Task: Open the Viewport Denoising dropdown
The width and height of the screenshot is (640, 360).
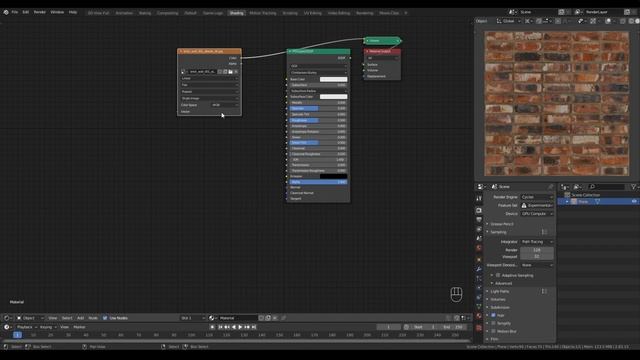Action: coord(537,265)
